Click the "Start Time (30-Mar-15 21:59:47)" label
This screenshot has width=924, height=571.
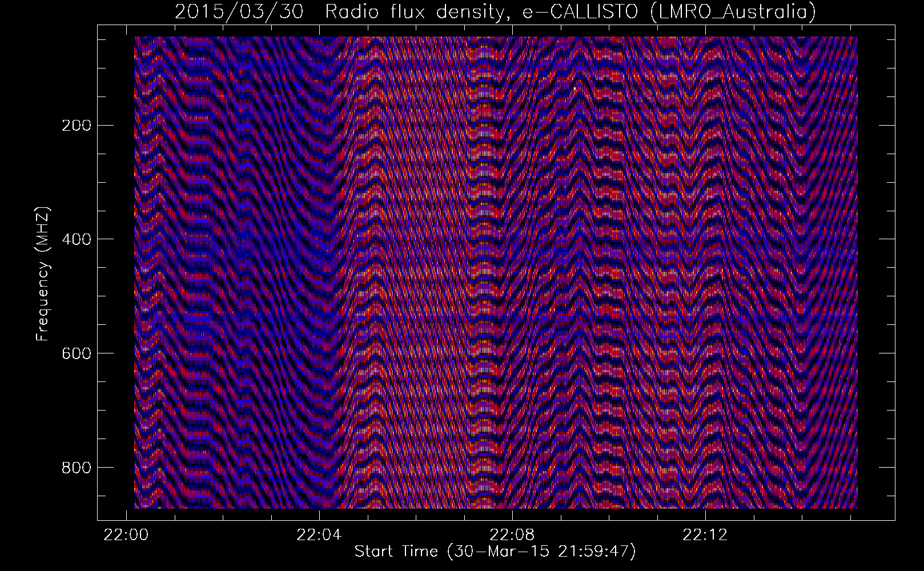[x=495, y=552]
